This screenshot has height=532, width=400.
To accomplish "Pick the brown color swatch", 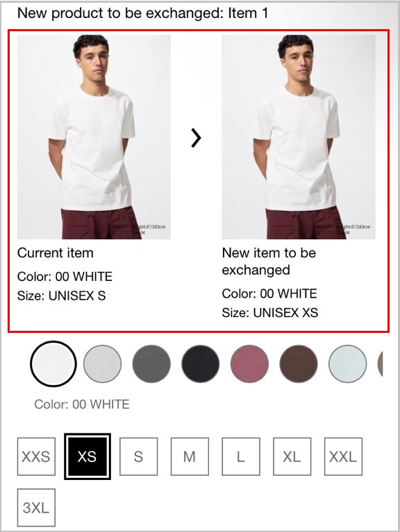I will click(x=299, y=363).
